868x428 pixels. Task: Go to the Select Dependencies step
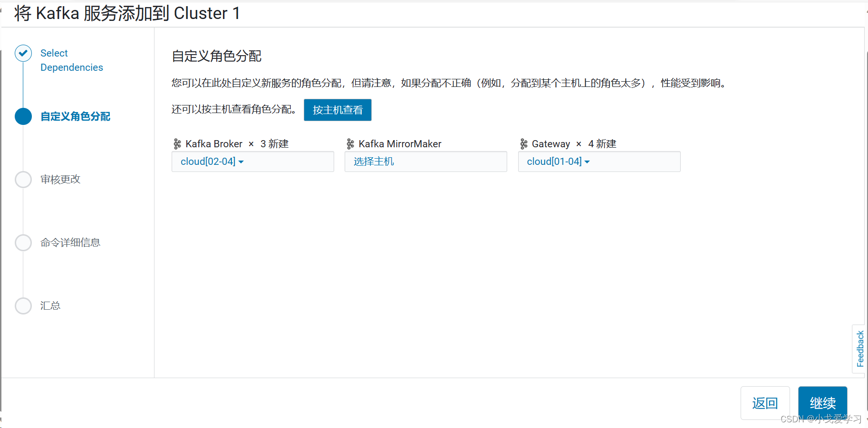[72, 60]
